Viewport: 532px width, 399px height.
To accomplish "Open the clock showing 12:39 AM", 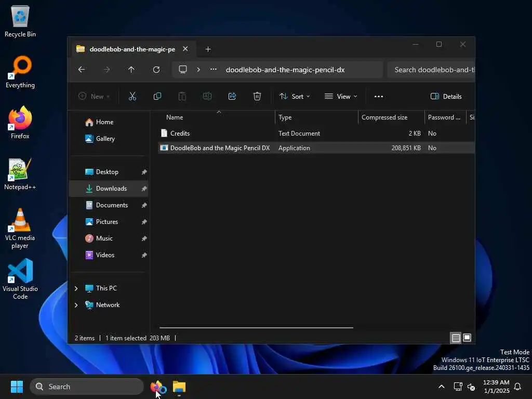I will click(496, 387).
